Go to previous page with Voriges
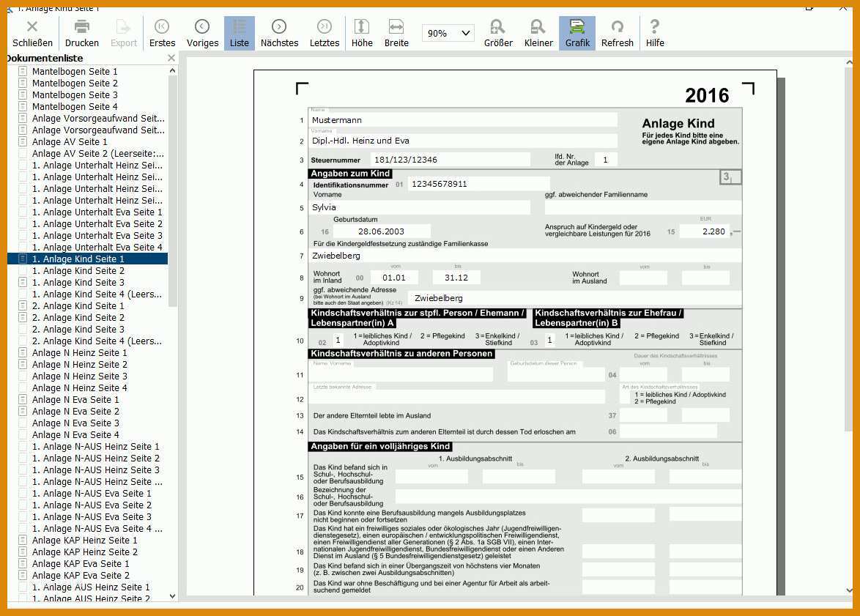The height and width of the screenshot is (616, 860). [x=202, y=34]
